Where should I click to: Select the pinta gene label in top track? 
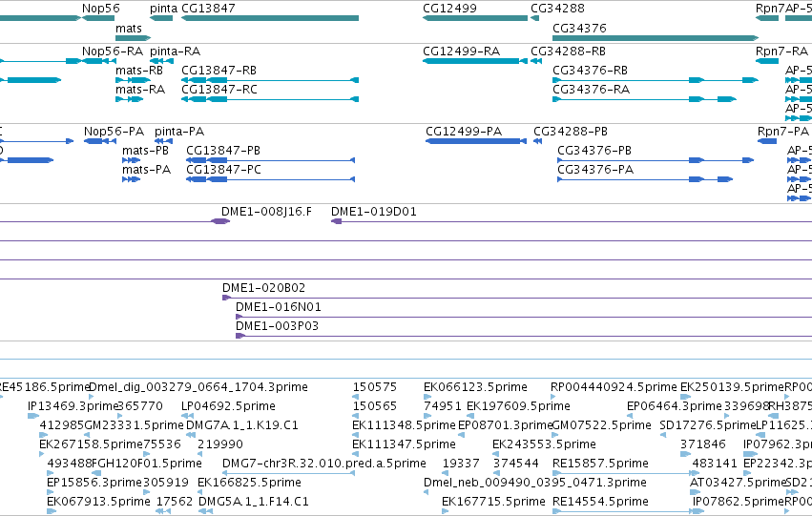click(163, 9)
